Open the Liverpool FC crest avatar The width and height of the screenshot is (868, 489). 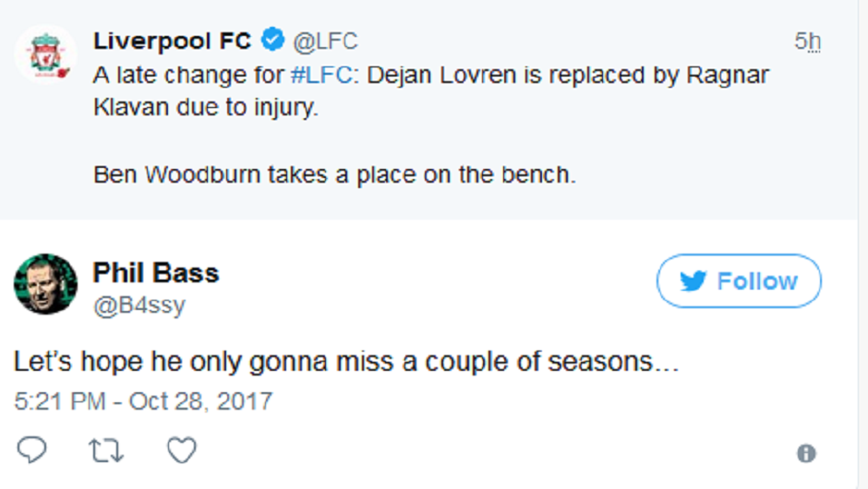(44, 55)
